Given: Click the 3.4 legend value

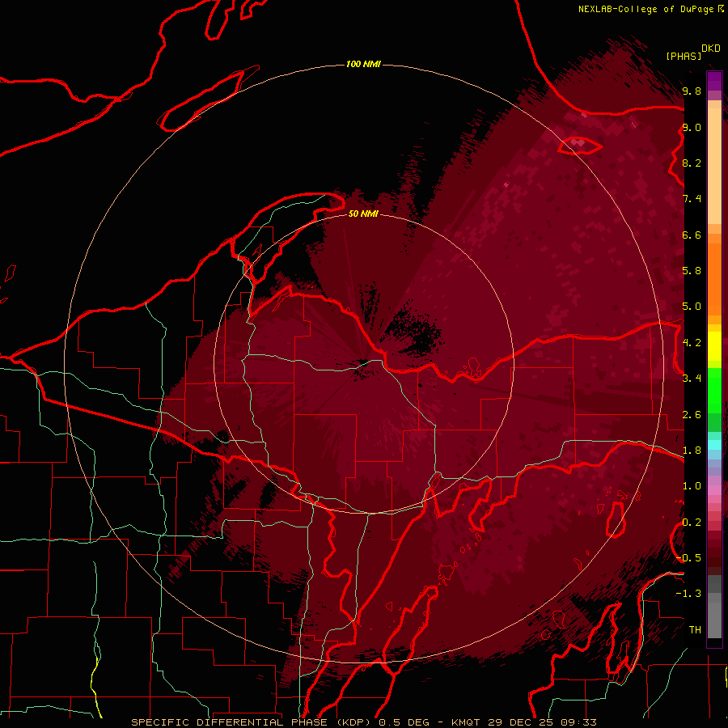Looking at the screenshot, I should point(692,379).
